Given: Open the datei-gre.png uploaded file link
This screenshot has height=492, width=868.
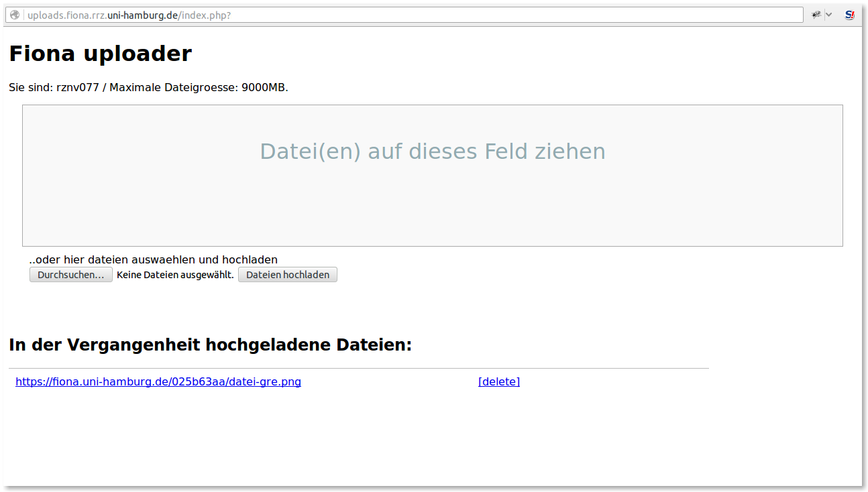Looking at the screenshot, I should 158,382.
